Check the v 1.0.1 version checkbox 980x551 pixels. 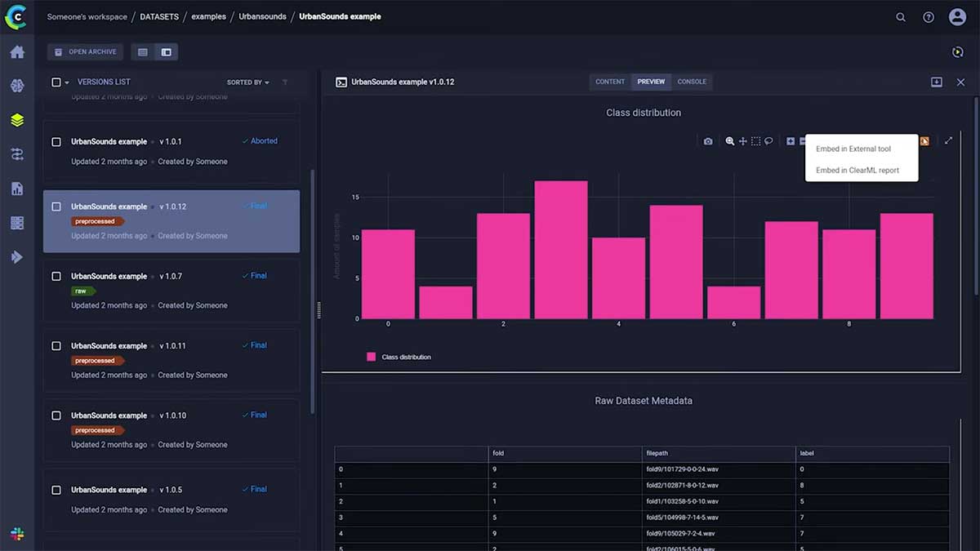[56, 142]
